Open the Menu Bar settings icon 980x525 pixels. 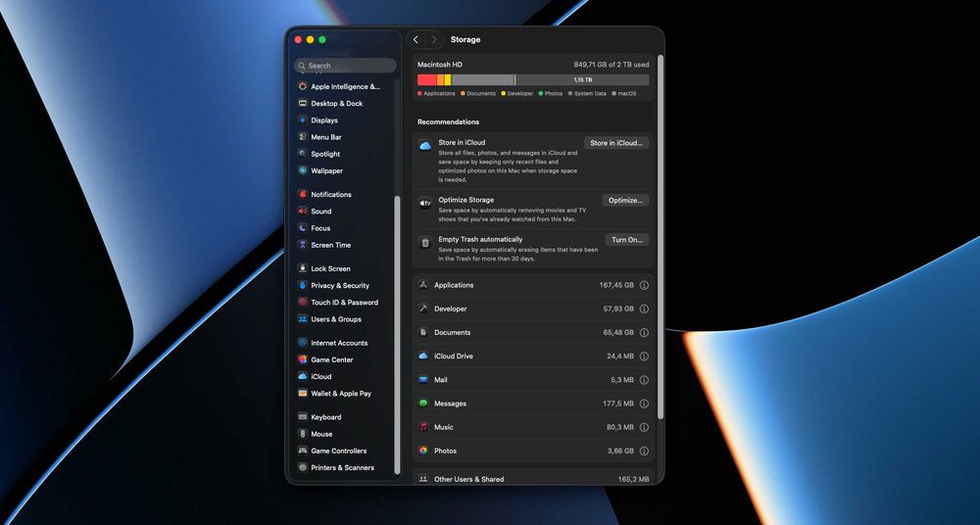[303, 137]
